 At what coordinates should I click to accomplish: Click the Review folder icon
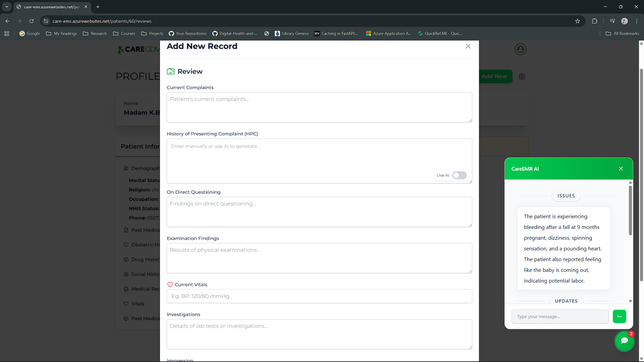(171, 72)
